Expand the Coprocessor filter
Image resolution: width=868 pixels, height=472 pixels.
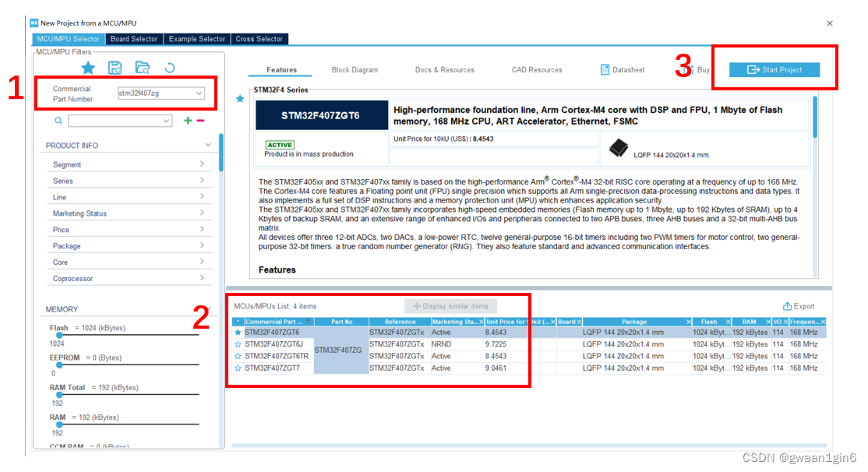point(202,278)
